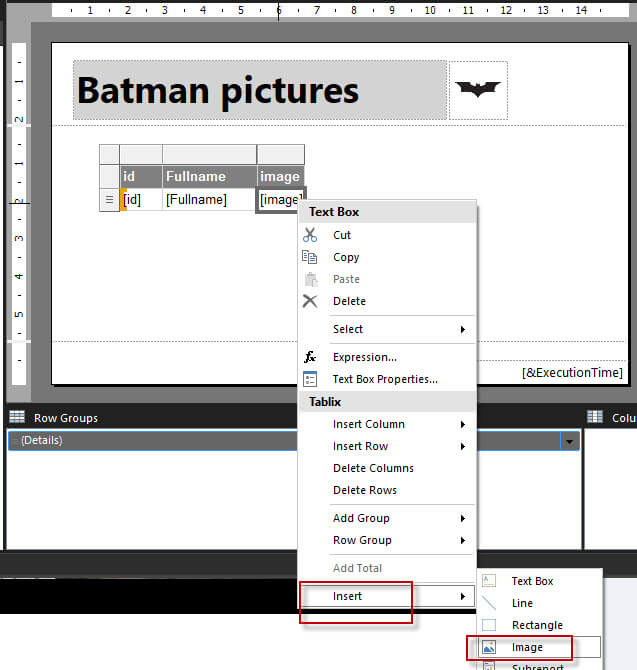Choose Copy from the context menu
This screenshot has height=670, width=637.
pos(388,257)
